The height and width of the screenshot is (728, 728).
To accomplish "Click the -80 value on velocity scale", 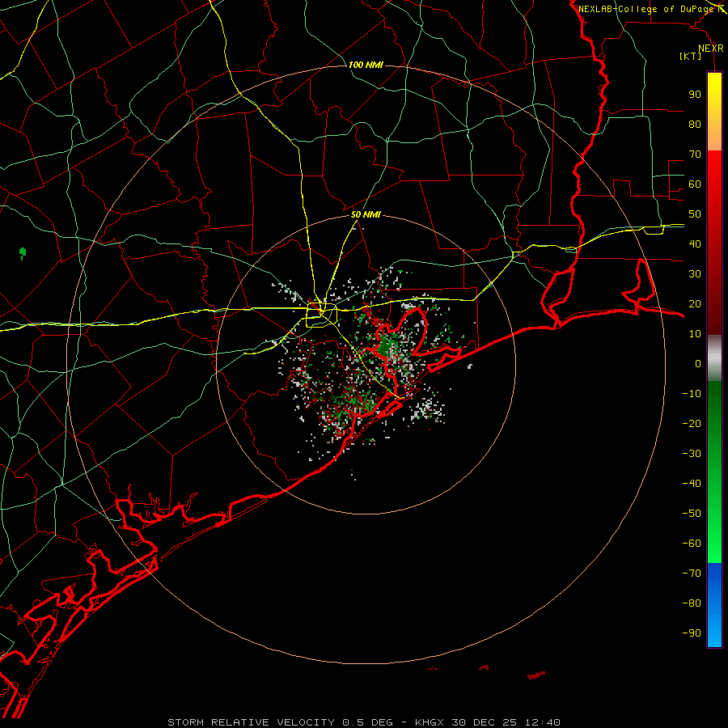I will coord(692,603).
